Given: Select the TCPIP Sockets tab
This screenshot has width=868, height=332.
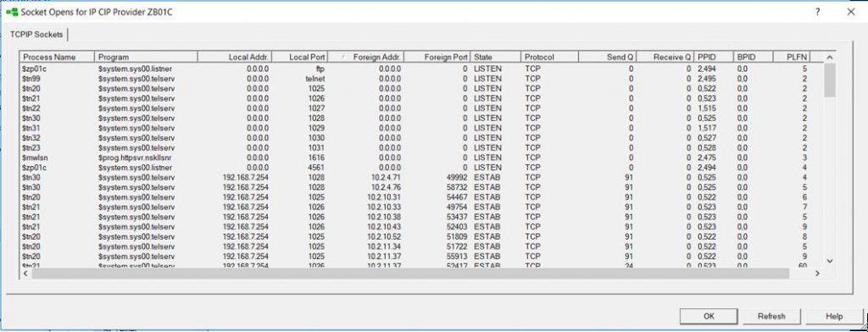Looking at the screenshot, I should point(36,35).
